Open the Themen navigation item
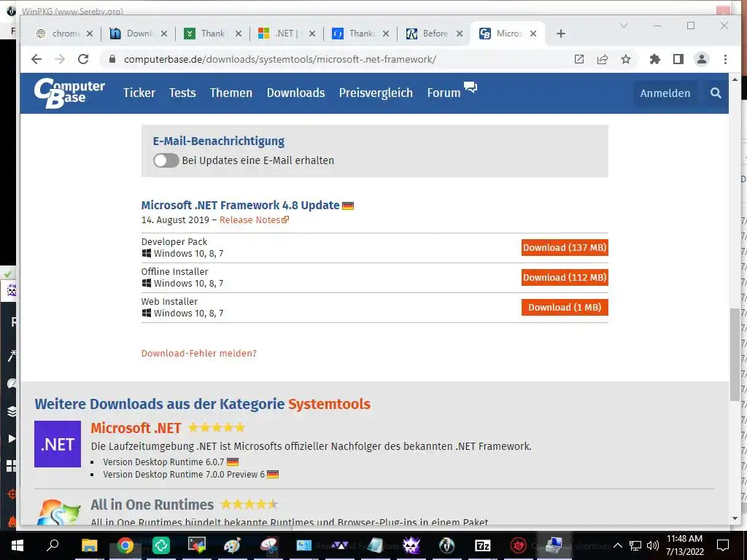The width and height of the screenshot is (747, 560). [x=231, y=93]
